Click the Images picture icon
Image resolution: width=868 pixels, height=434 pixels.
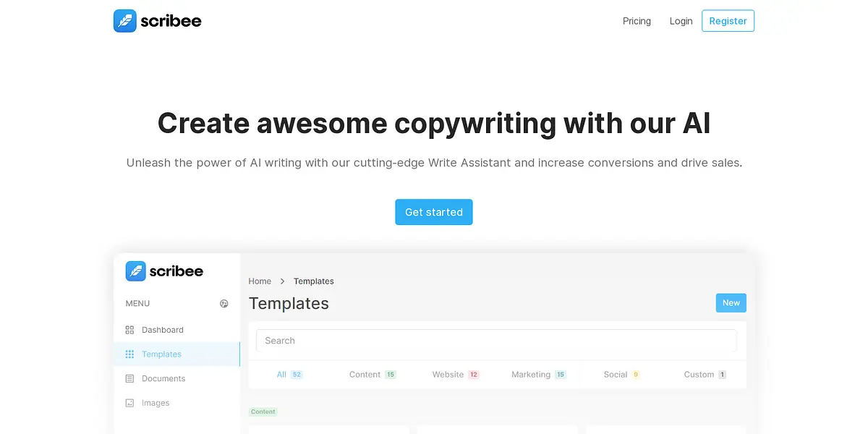point(129,404)
